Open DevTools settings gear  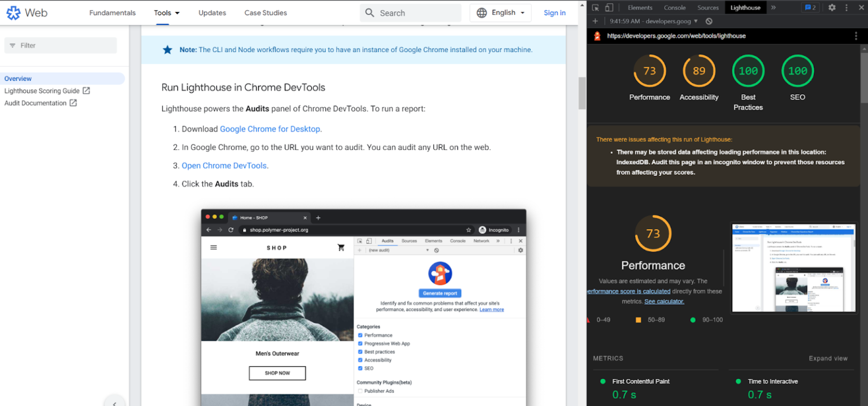tap(832, 7)
